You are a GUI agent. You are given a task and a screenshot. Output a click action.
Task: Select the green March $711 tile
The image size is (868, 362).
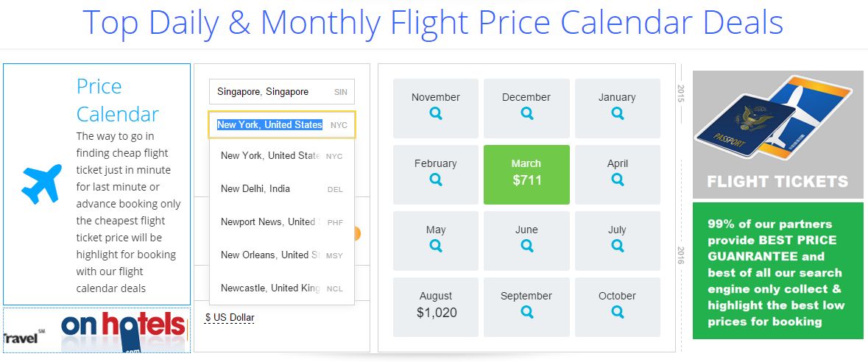click(526, 174)
